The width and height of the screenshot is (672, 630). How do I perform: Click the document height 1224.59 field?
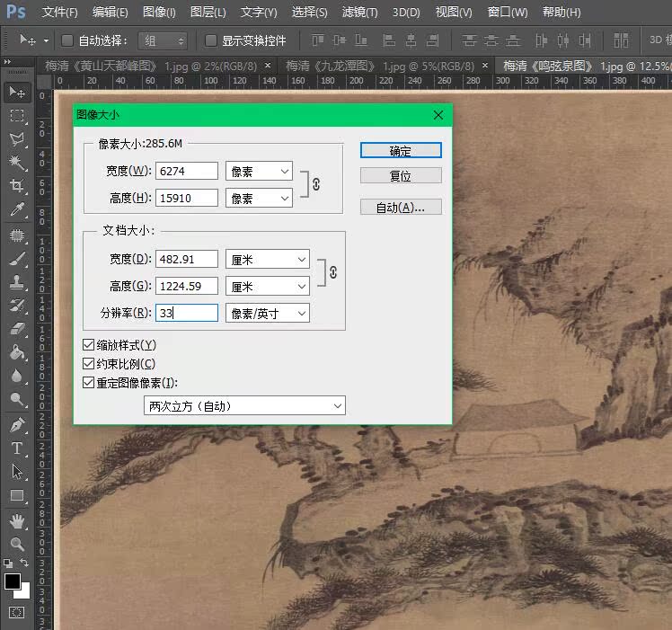[x=187, y=286]
